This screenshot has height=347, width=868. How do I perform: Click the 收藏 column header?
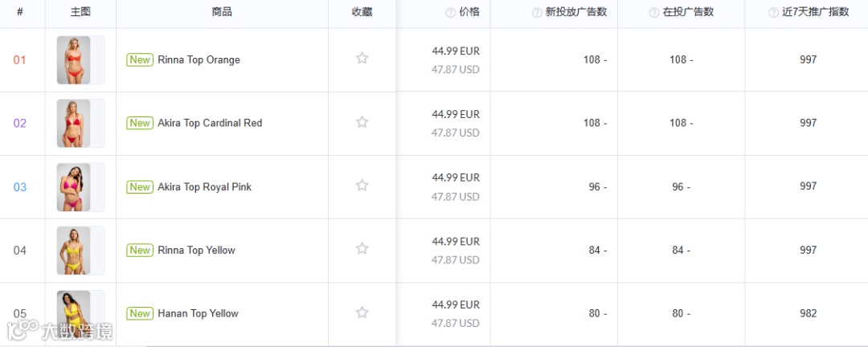[x=362, y=12]
